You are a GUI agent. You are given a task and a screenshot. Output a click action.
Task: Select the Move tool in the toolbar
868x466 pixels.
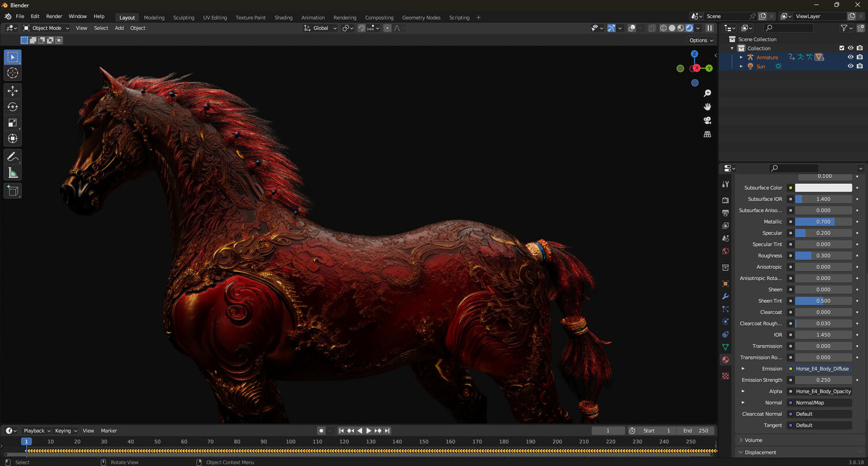(13, 91)
